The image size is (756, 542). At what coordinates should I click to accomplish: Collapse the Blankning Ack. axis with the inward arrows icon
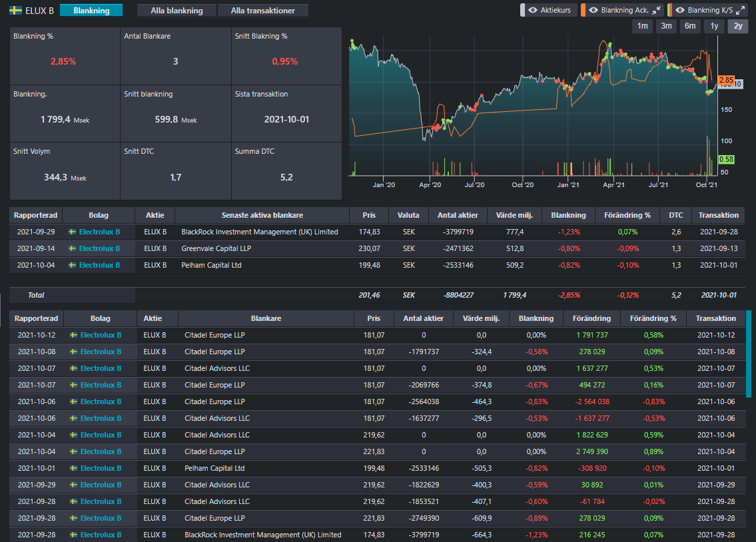(x=657, y=10)
